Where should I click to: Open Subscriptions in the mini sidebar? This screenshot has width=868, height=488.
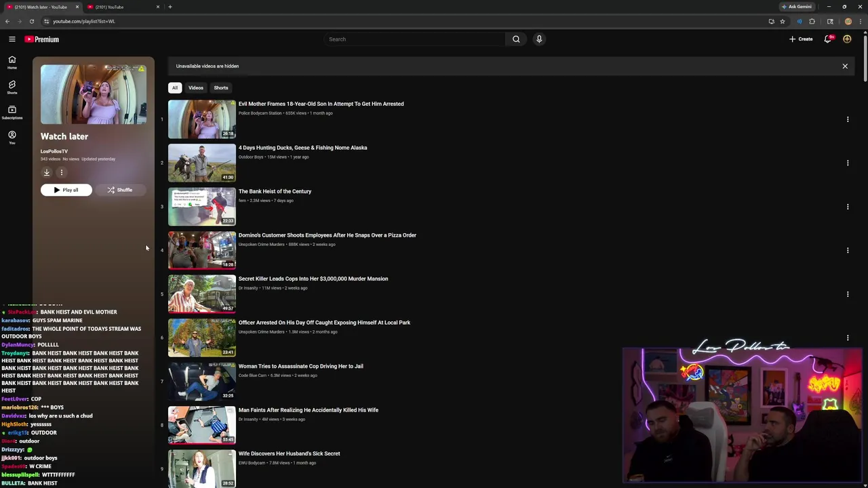point(12,113)
